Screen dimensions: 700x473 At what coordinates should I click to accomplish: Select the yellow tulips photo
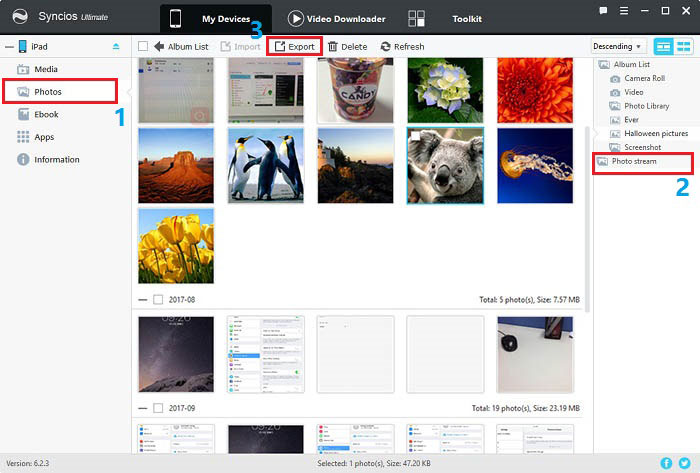click(x=176, y=246)
